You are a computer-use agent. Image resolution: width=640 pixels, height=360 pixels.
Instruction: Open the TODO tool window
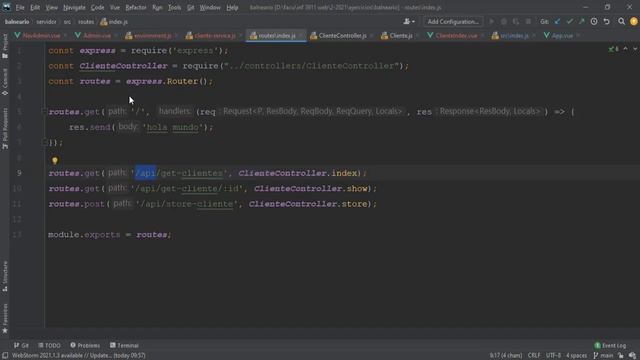point(49,345)
